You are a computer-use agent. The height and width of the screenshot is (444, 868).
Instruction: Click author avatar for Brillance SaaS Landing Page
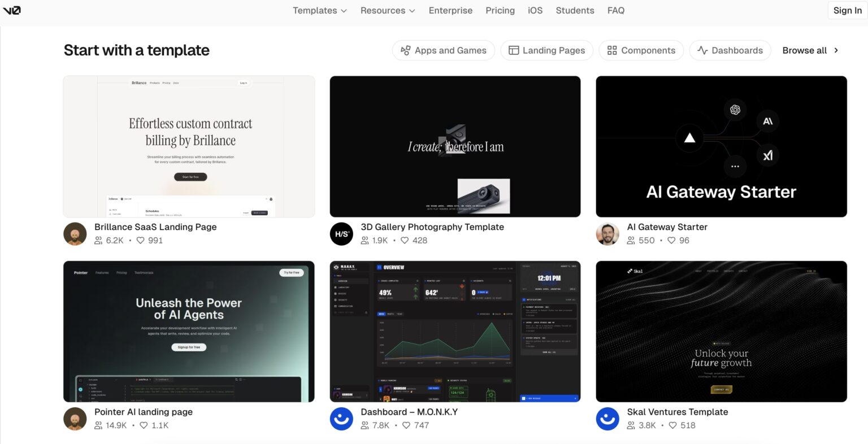pos(75,234)
